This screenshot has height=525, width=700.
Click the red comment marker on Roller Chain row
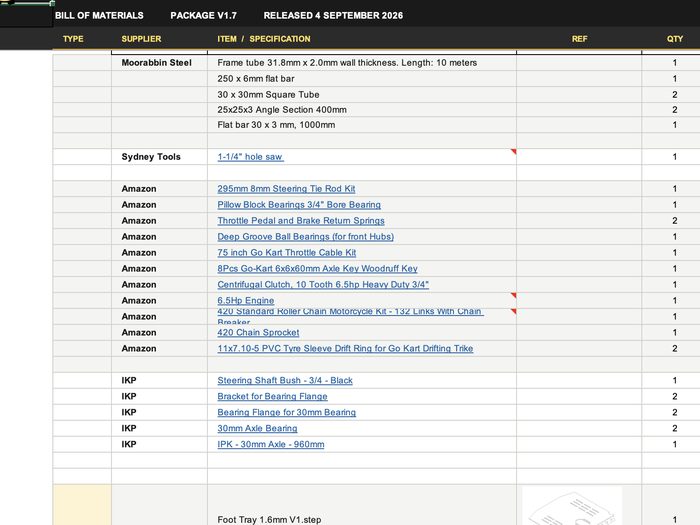(x=514, y=311)
